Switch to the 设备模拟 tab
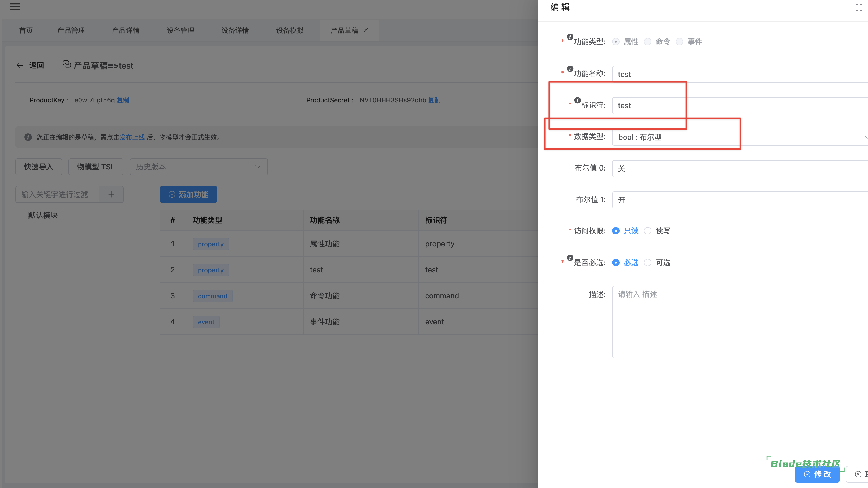Screen dimensions: 868x488 point(290,30)
